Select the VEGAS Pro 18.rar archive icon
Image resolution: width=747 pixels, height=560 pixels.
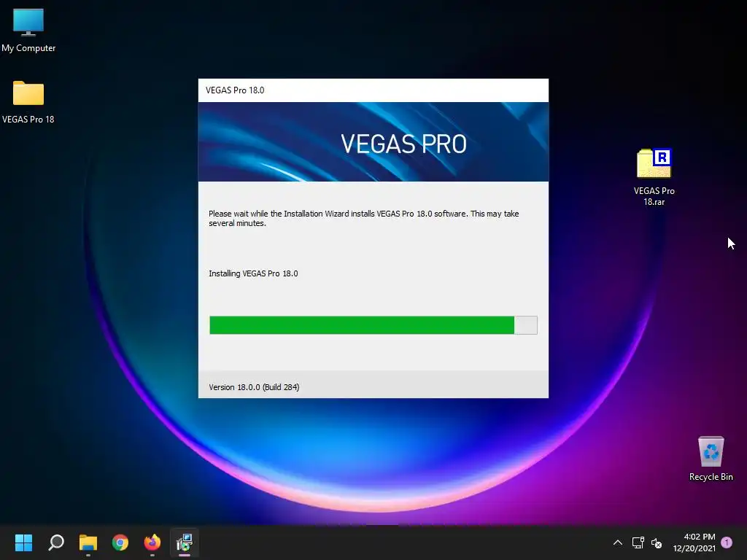point(654,176)
